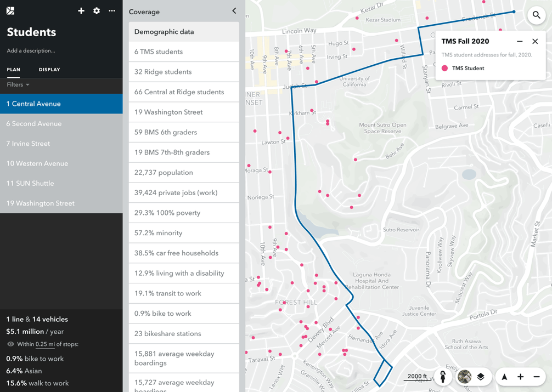
Task: Open settings gear icon
Action: pos(97,11)
